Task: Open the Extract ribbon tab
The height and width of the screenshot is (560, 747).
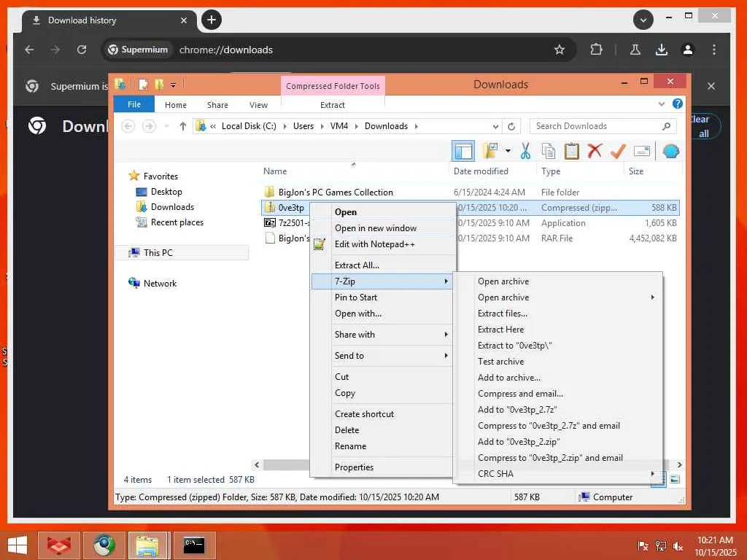Action: click(332, 105)
